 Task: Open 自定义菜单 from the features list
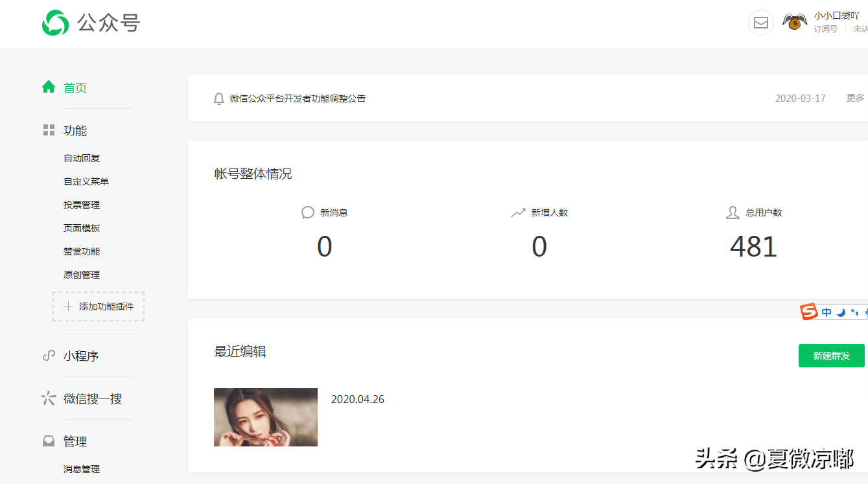click(81, 181)
